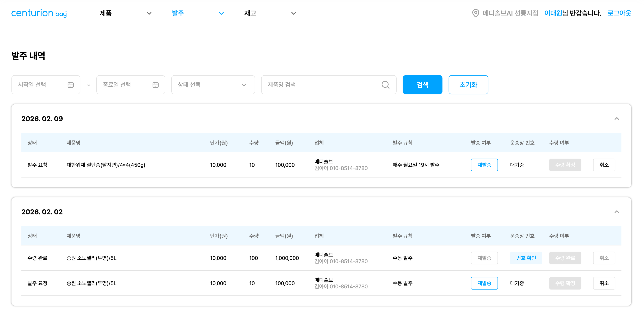
Task: Cancel the 대한위재 절단솜 order
Action: pyautogui.click(x=604, y=165)
